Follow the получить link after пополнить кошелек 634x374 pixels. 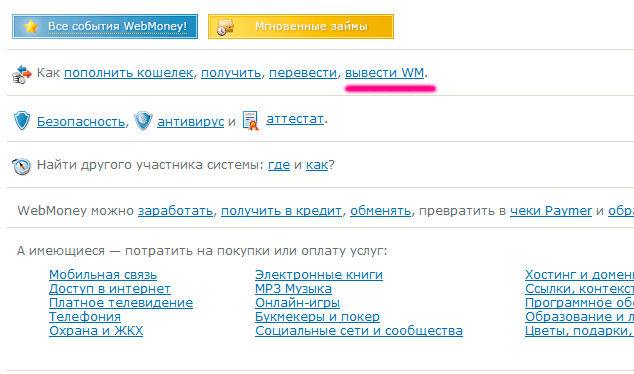[231, 73]
